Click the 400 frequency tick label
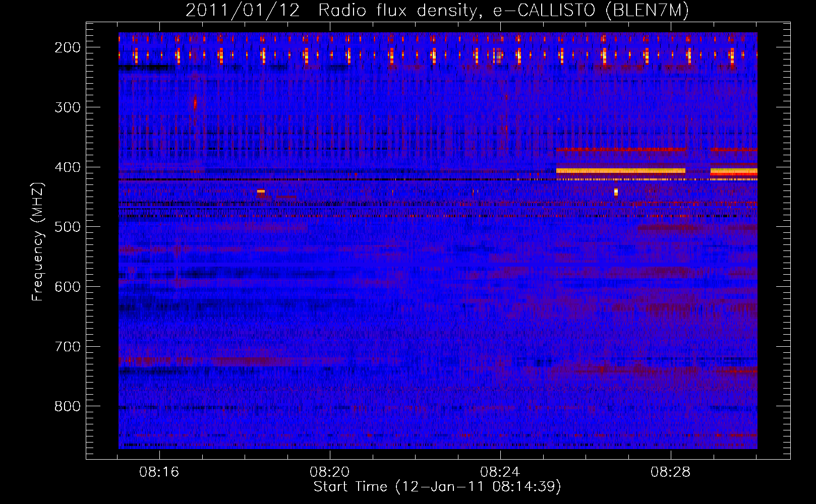 pos(68,167)
